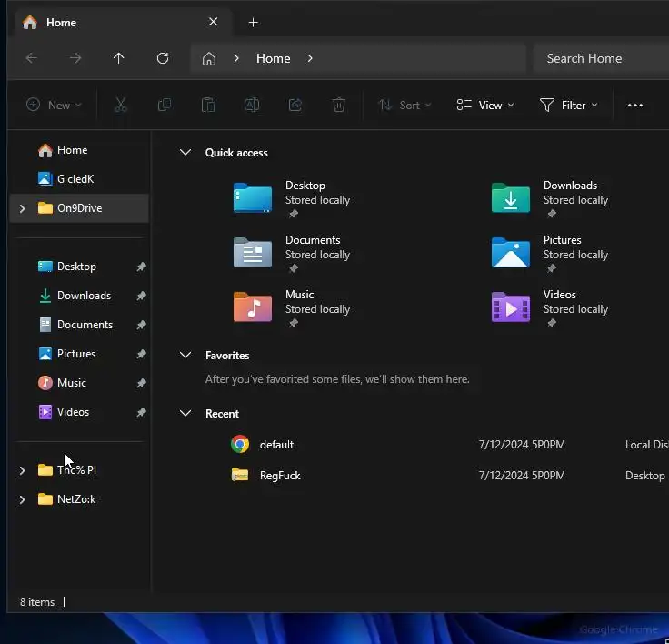Open Pictures from sidebar pinned list
Viewport: 669px width, 644px height.
76,354
